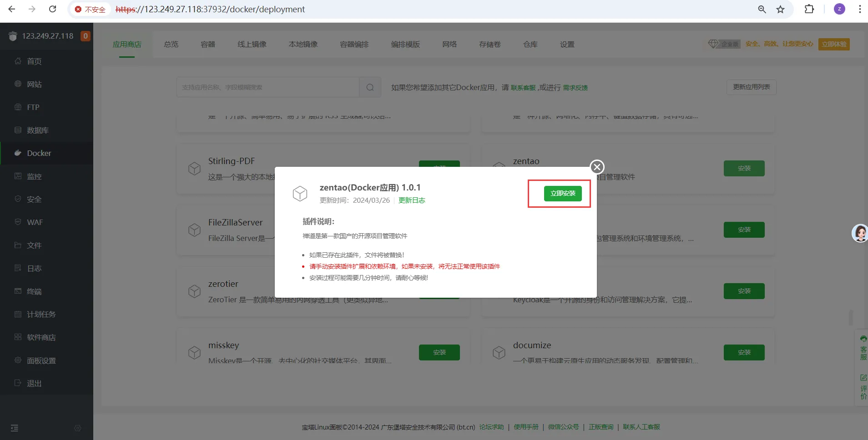This screenshot has width=868, height=440.
Task: Click the documize cube icon
Action: pos(499,353)
